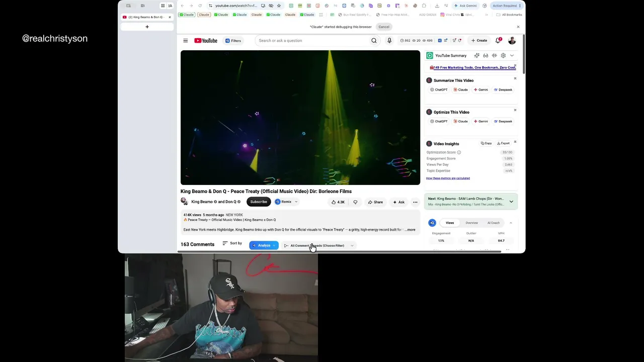Open How these metrics are calculated link

448,178
